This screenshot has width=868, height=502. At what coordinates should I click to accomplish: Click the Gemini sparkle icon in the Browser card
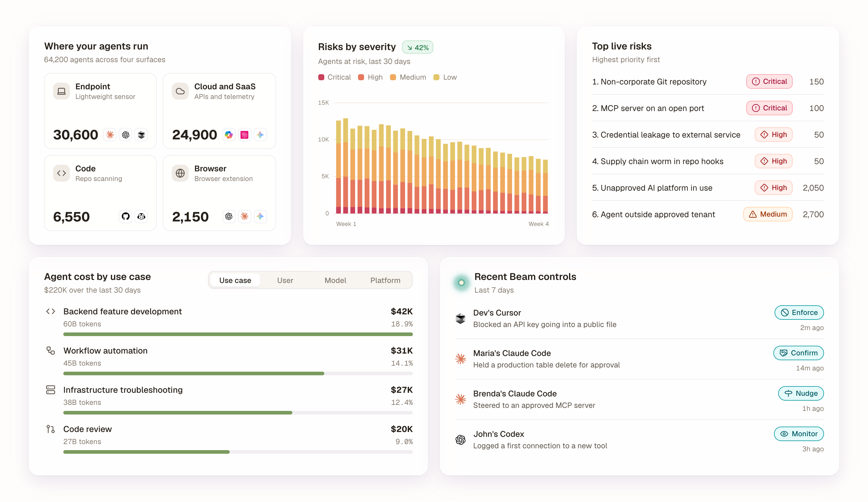click(260, 217)
